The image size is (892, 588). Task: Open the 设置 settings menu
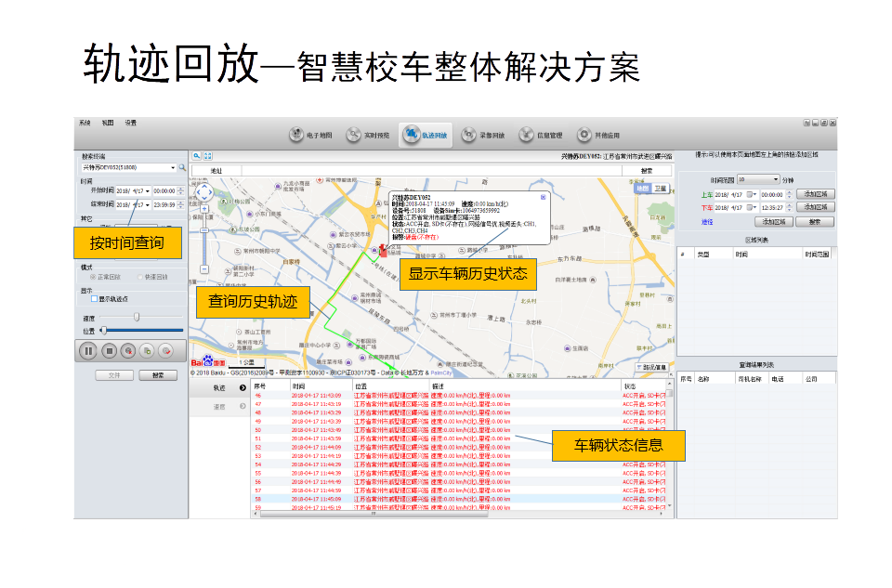(x=131, y=123)
